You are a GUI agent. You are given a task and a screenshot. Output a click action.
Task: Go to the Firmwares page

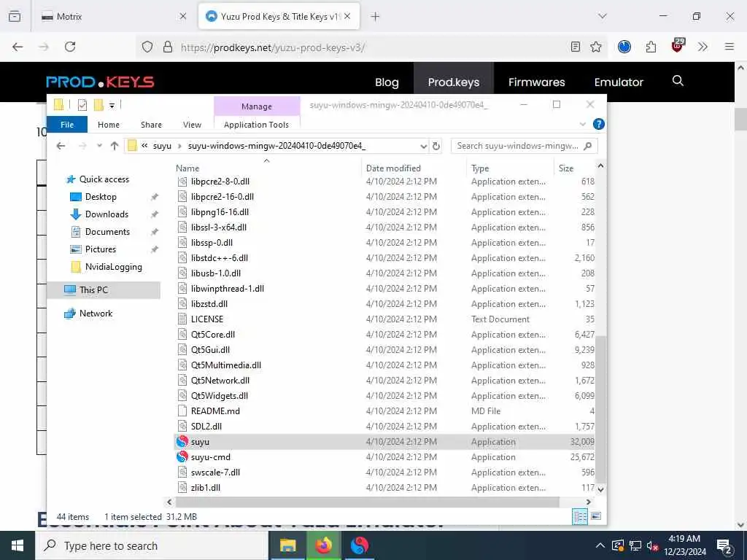pos(536,82)
